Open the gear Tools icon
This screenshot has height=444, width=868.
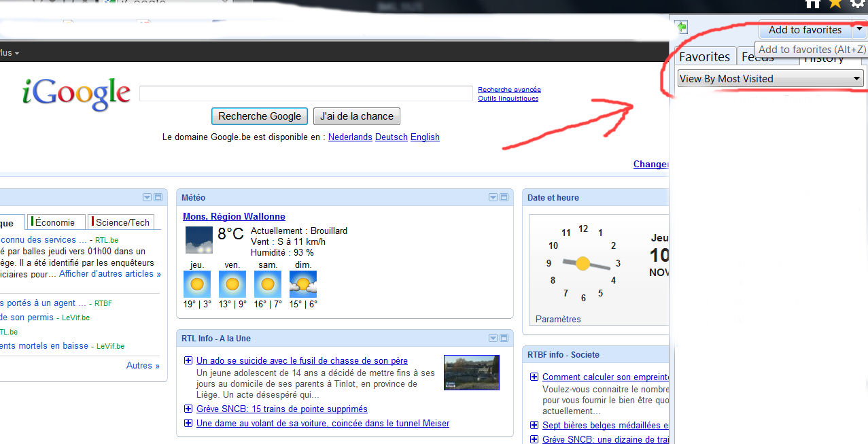pyautogui.click(x=858, y=3)
